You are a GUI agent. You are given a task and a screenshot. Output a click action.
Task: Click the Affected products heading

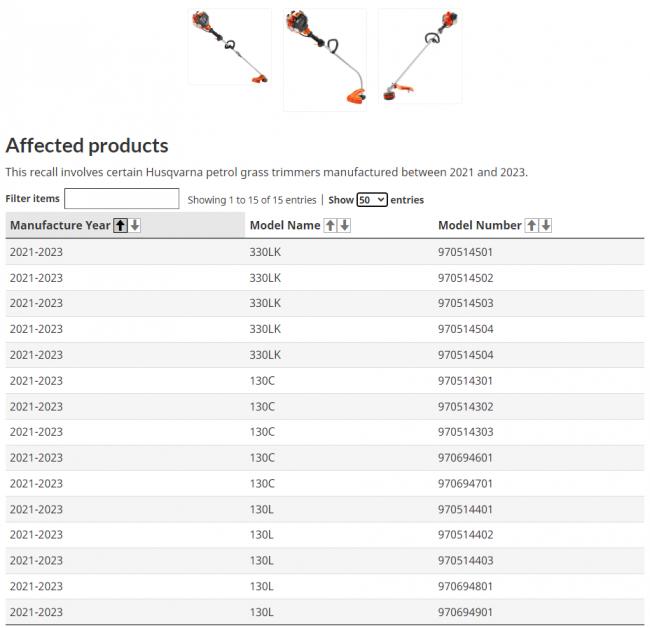[x=87, y=146]
